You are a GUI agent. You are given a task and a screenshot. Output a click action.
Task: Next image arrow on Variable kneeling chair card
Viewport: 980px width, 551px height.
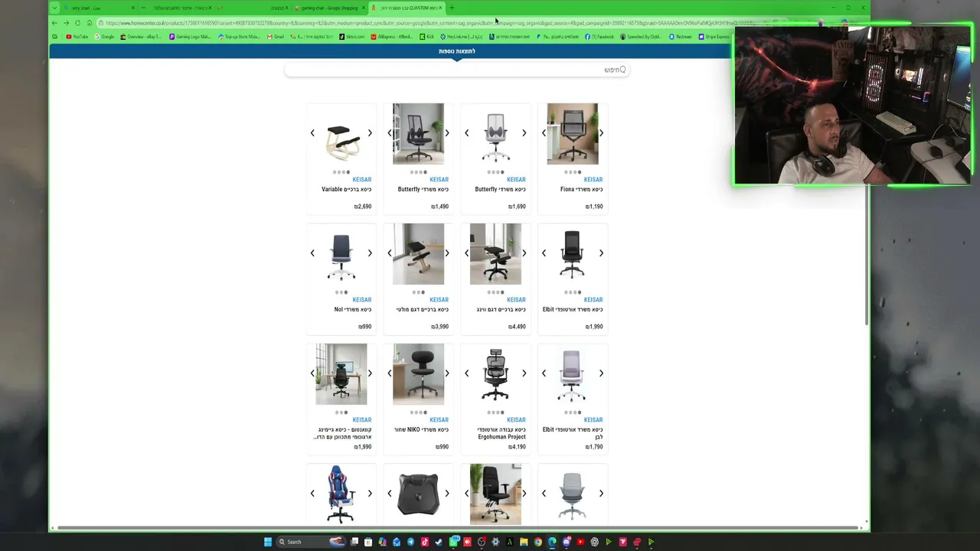[370, 133]
